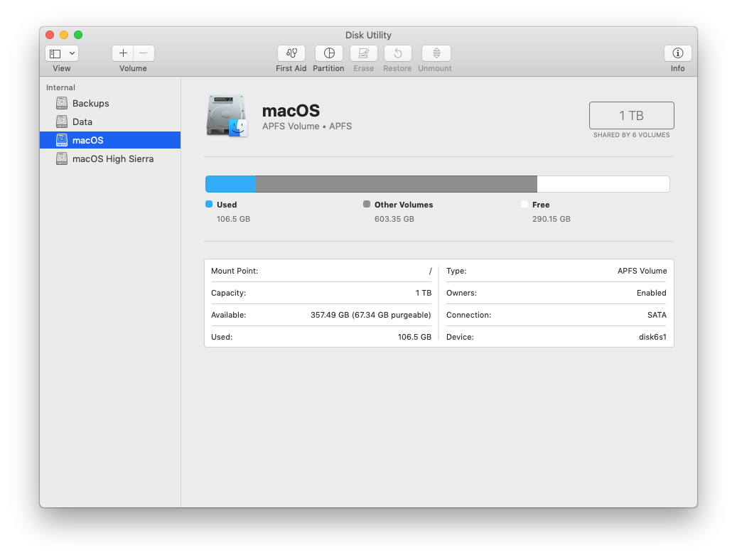Click the Disk Utility window title
The width and height of the screenshot is (737, 560).
click(368, 35)
